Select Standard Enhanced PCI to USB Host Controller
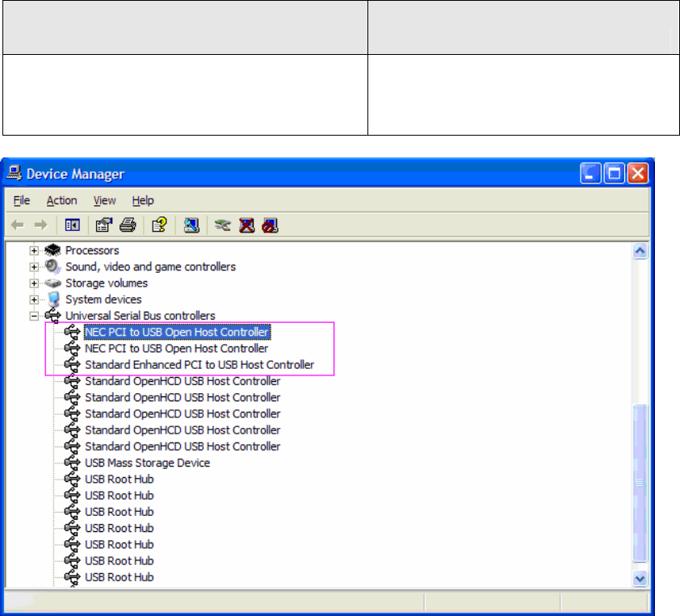 click(199, 365)
